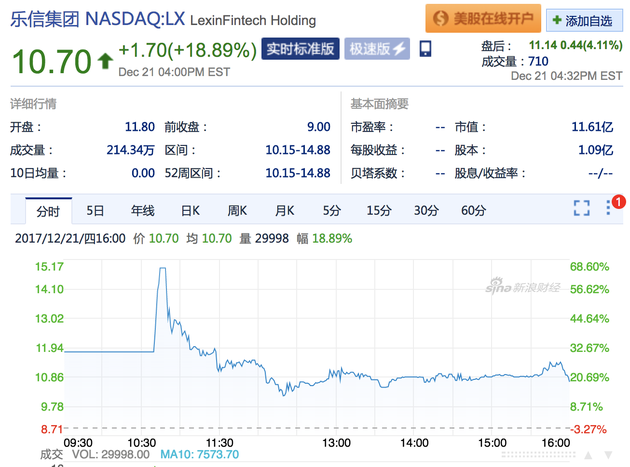Image resolution: width=630 pixels, height=467 pixels.
Task: Click the 乐信集团 NASDAQ:LX title
Action: coord(98,18)
